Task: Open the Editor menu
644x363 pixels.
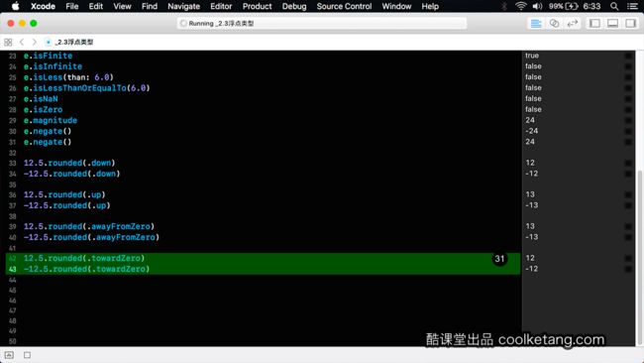Action: tap(221, 6)
